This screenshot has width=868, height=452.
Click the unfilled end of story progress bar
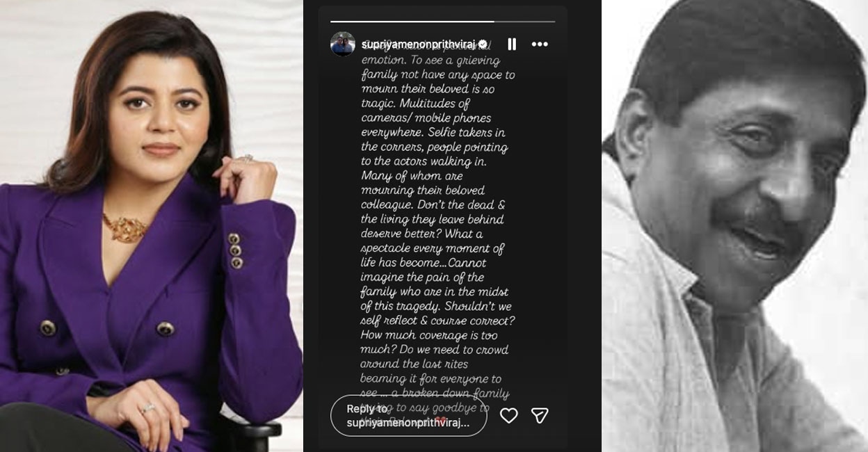pos(524,22)
